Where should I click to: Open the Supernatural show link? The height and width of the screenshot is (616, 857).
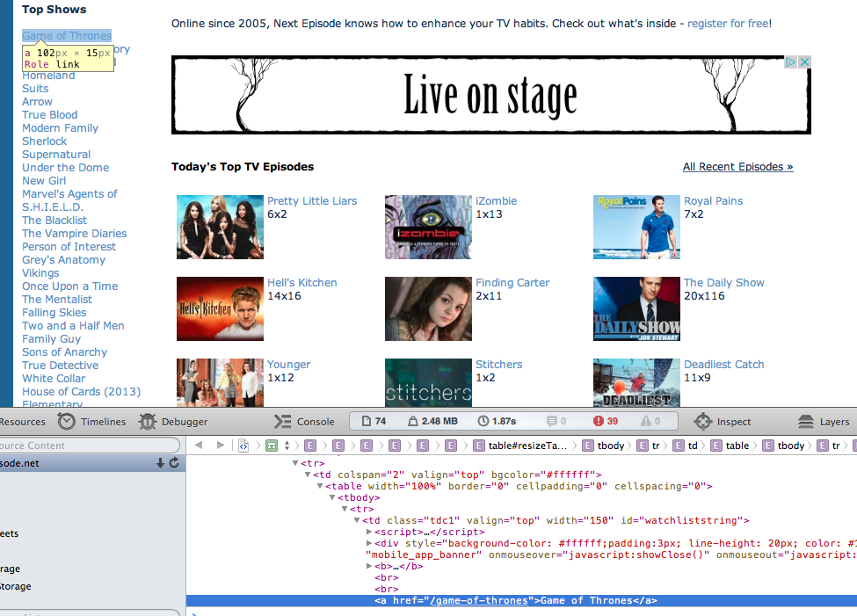tap(56, 155)
